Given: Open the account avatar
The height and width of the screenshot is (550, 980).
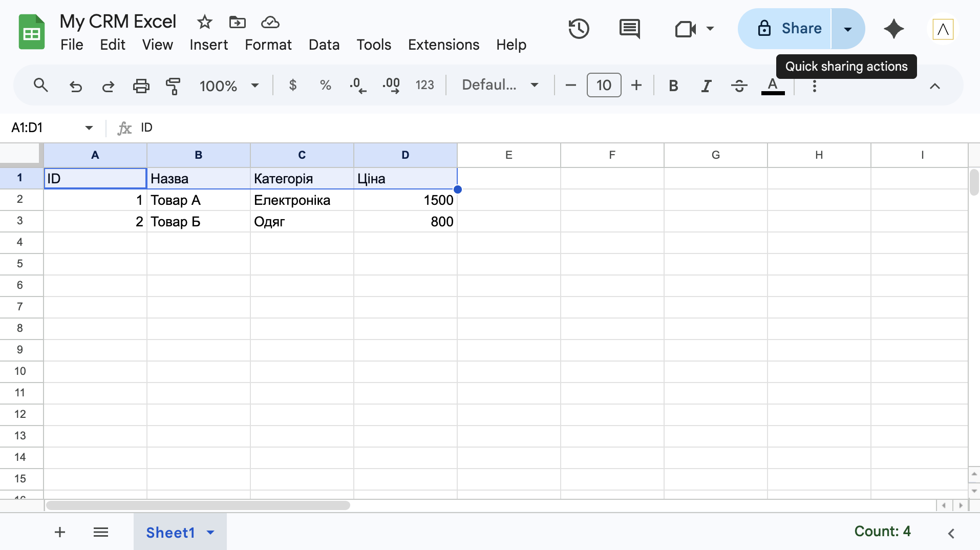Looking at the screenshot, I should click(x=943, y=29).
